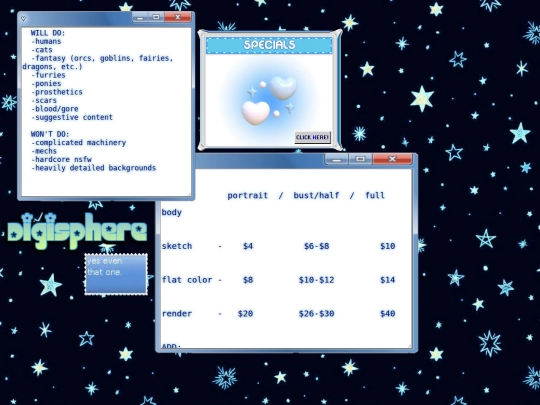The image size is (540, 405).
Task: Click the '-blood/gore' line
Action: click(55, 109)
